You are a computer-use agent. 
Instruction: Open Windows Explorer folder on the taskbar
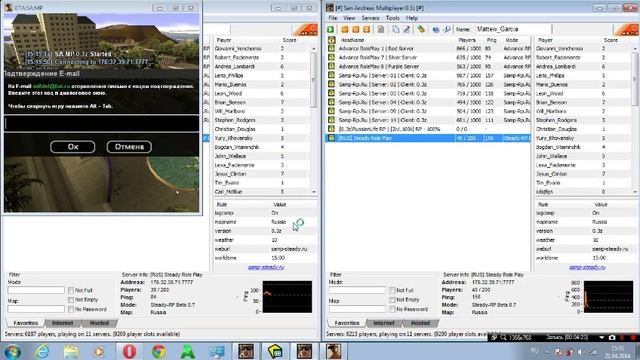coord(71,351)
